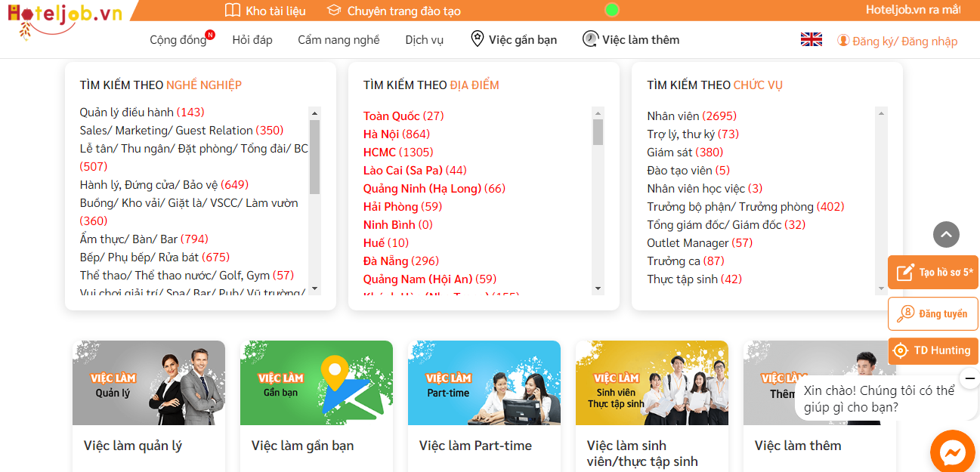
Task: Click Đăng ký/ Đăng nhập link
Action: (x=904, y=41)
